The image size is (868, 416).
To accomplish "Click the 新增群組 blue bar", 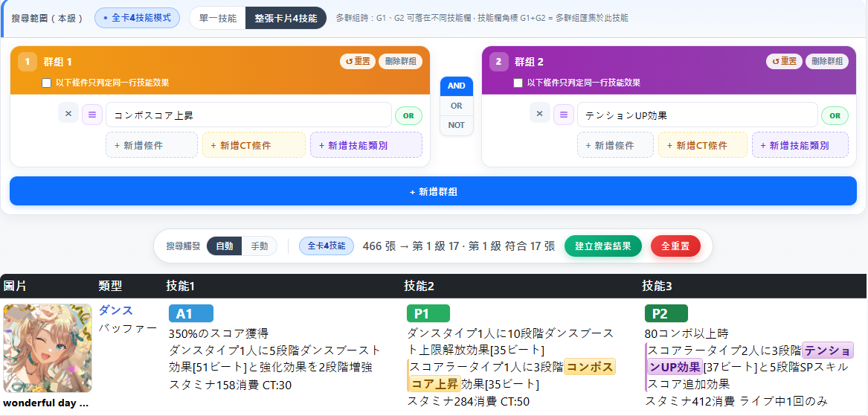I will pos(434,191).
